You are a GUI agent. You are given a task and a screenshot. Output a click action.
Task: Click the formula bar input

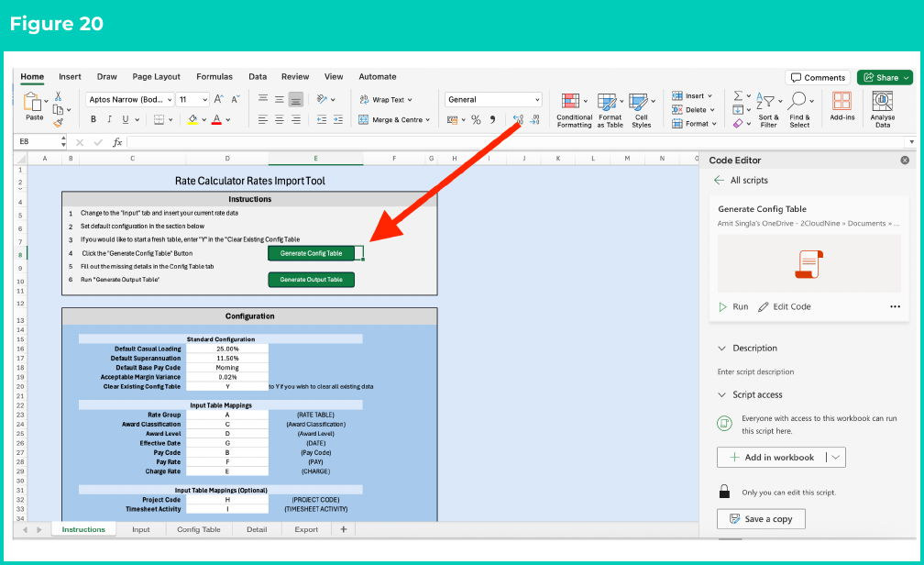pyautogui.click(x=517, y=142)
